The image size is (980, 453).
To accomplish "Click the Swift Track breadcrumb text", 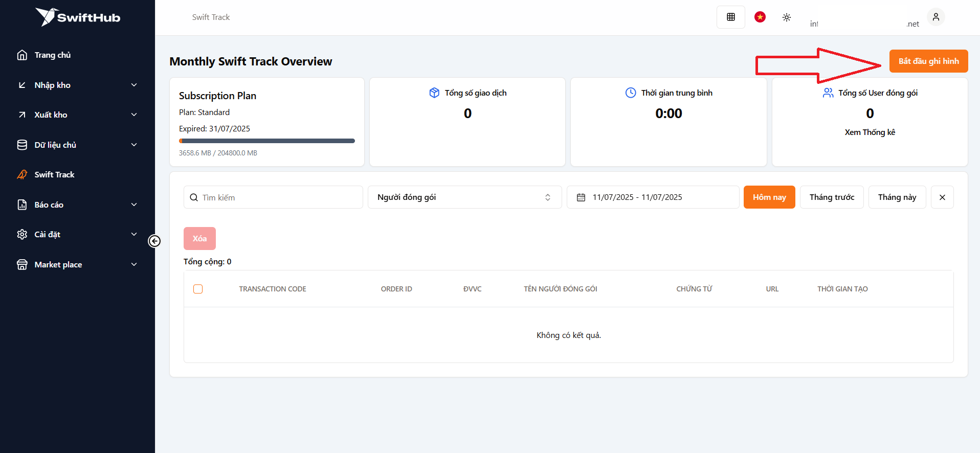I will click(x=211, y=17).
